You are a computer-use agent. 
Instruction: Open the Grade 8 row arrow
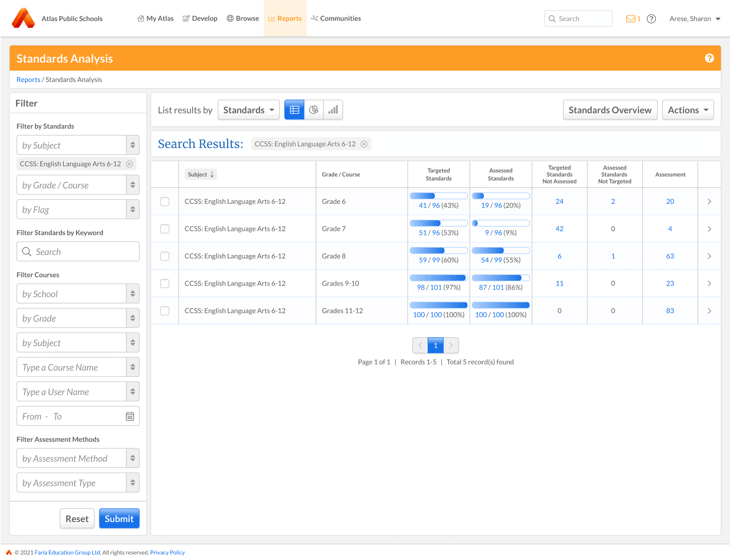coord(709,256)
